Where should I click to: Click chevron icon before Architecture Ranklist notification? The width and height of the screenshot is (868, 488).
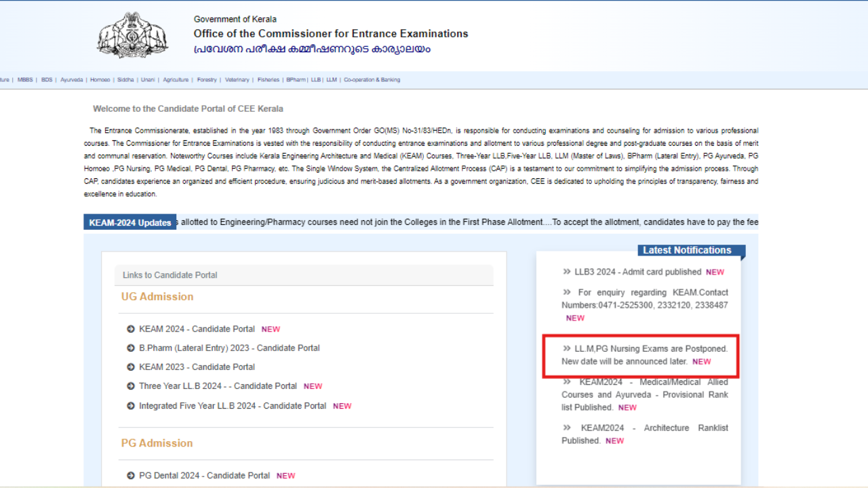pos(567,428)
